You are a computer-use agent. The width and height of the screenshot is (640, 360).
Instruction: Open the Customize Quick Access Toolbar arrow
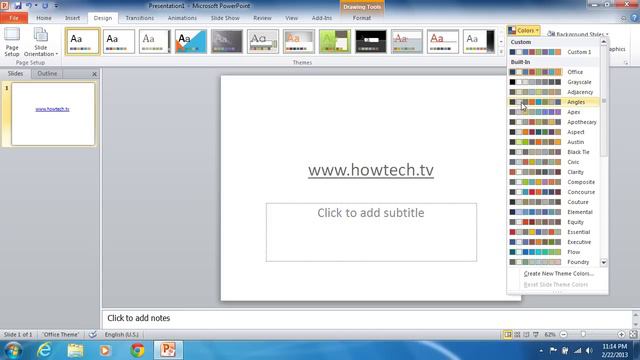56,6
